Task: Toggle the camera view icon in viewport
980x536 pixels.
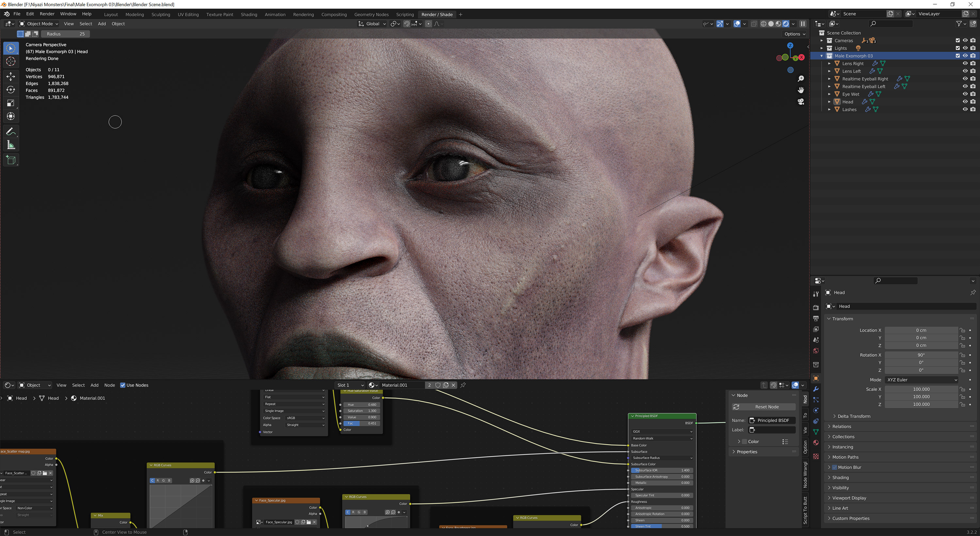Action: tap(801, 102)
